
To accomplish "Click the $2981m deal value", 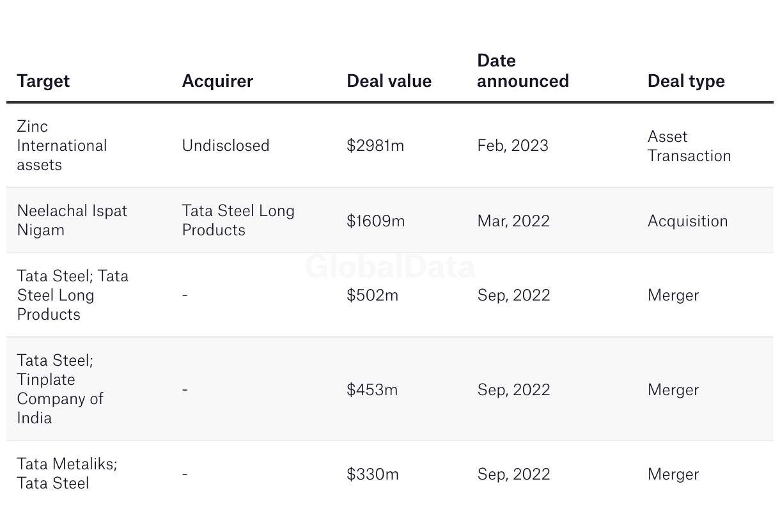I will point(375,145).
